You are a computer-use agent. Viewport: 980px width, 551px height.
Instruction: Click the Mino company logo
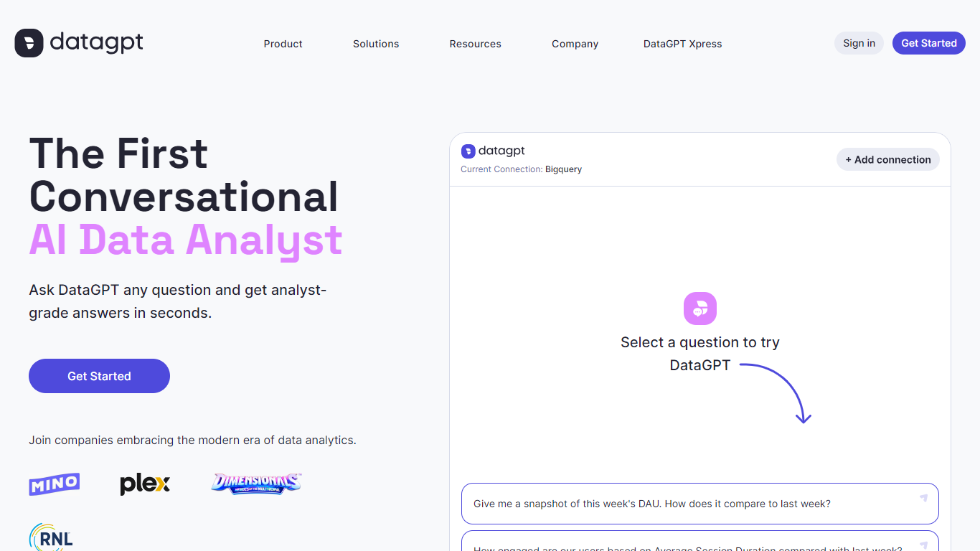click(x=55, y=484)
